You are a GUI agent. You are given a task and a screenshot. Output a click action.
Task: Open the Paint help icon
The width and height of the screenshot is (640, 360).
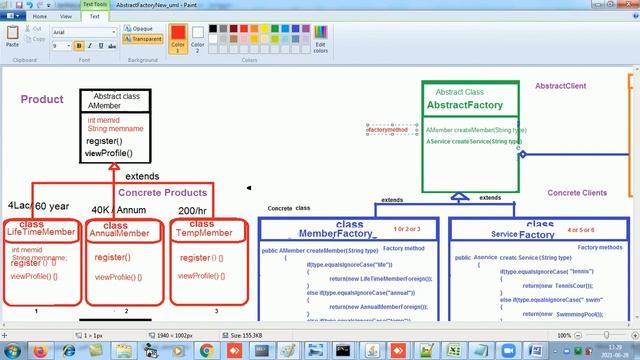[636, 16]
